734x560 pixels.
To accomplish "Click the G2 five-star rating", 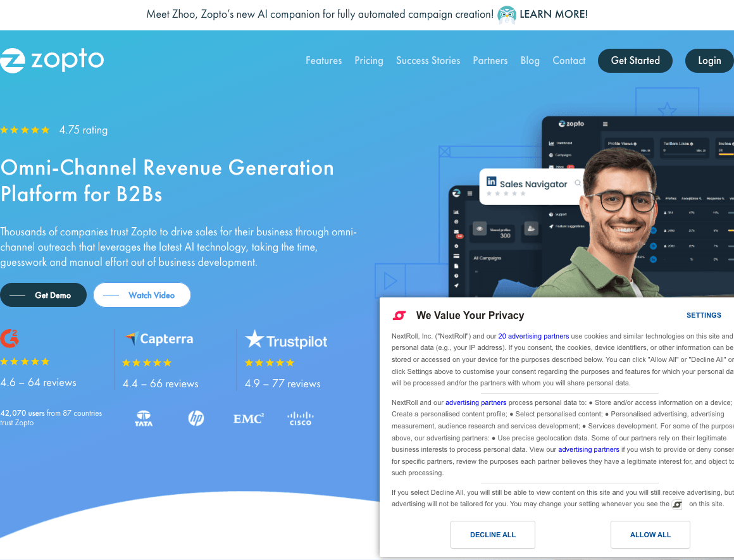I will (x=25, y=361).
